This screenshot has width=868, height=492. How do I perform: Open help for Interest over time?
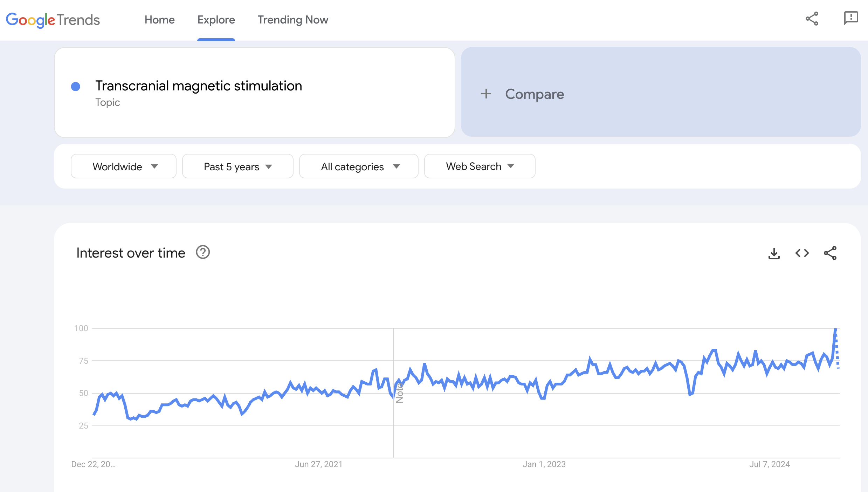pos(203,252)
